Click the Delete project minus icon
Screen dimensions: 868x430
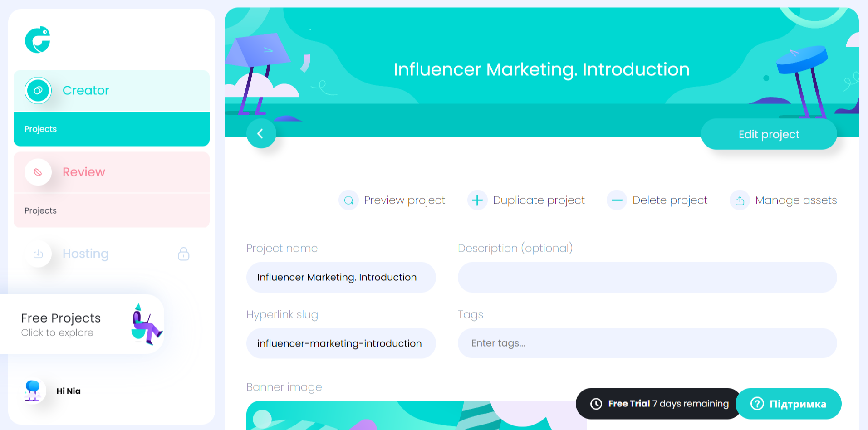(x=617, y=200)
